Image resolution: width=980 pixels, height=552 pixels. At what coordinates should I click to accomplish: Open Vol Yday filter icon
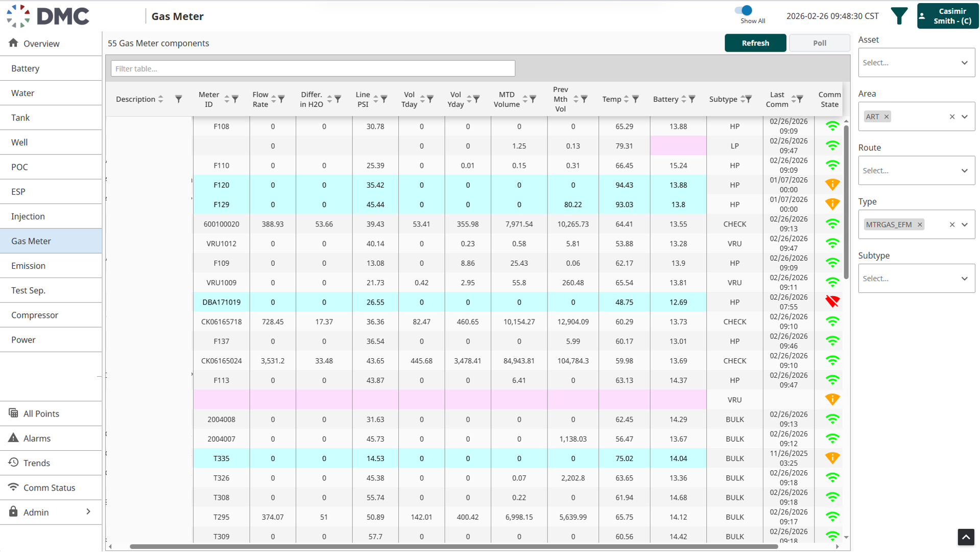coord(476,99)
